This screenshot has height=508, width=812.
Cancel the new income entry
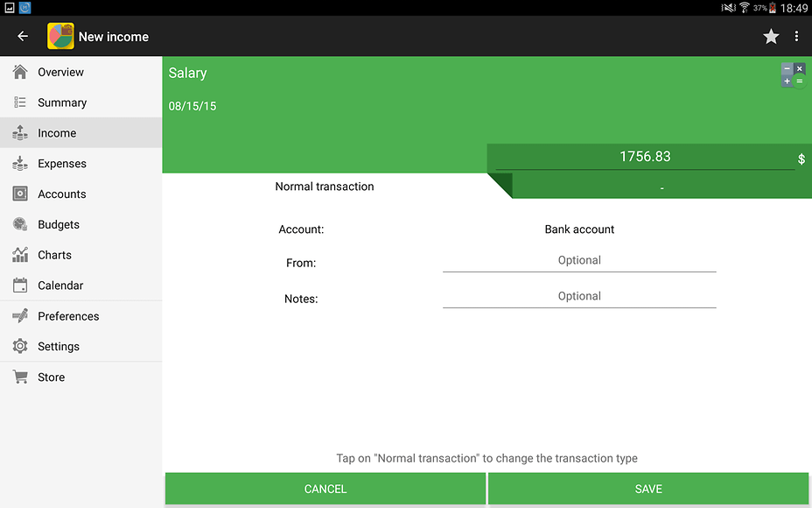[325, 489]
